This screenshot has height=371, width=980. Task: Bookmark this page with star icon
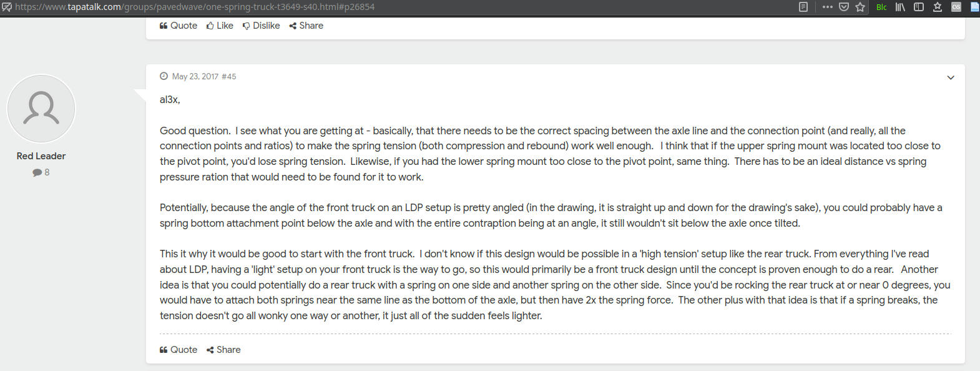[860, 7]
